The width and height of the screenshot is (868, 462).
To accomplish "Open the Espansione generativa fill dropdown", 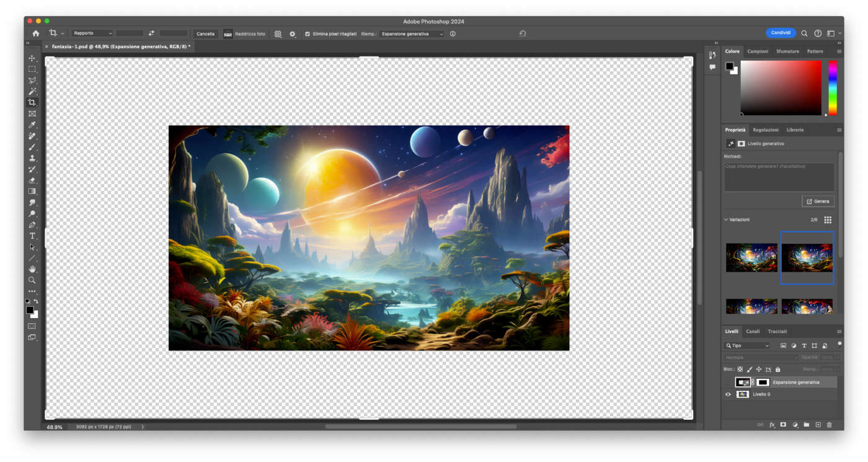I will pyautogui.click(x=412, y=33).
